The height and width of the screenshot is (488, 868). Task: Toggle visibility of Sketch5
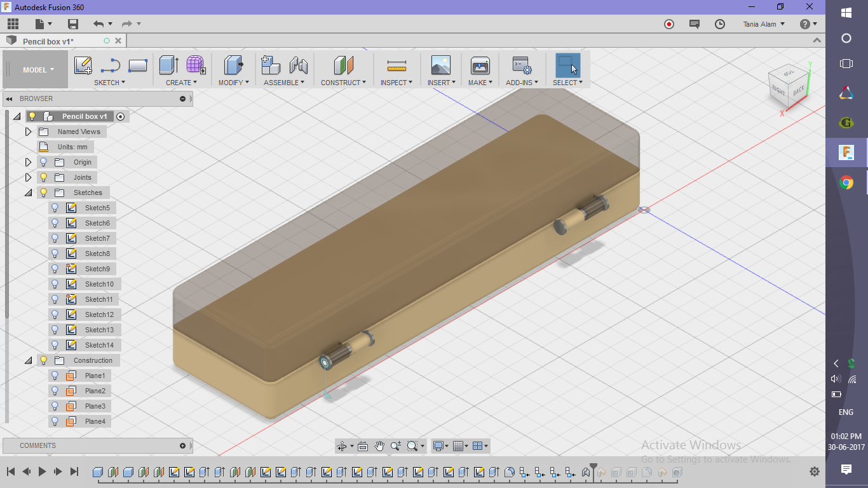pyautogui.click(x=55, y=208)
